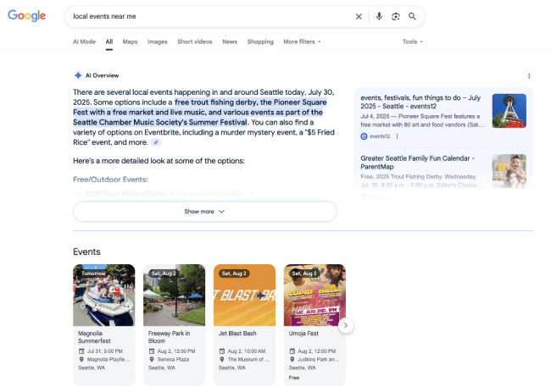Expand More filters dropdown
Screen dimensions: 551x392
pos(302,41)
